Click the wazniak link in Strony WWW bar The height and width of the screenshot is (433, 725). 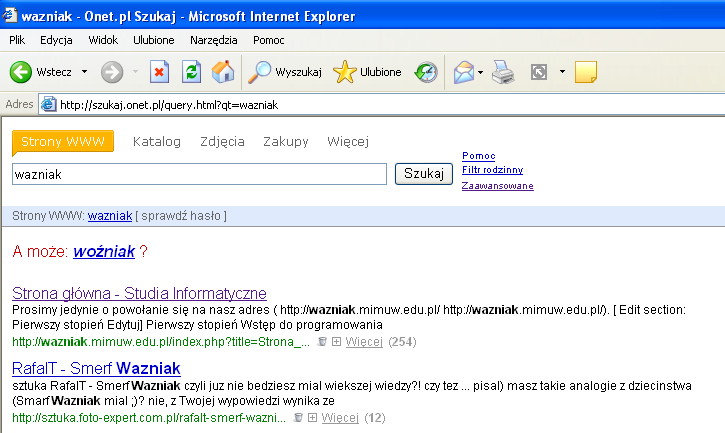[110, 216]
